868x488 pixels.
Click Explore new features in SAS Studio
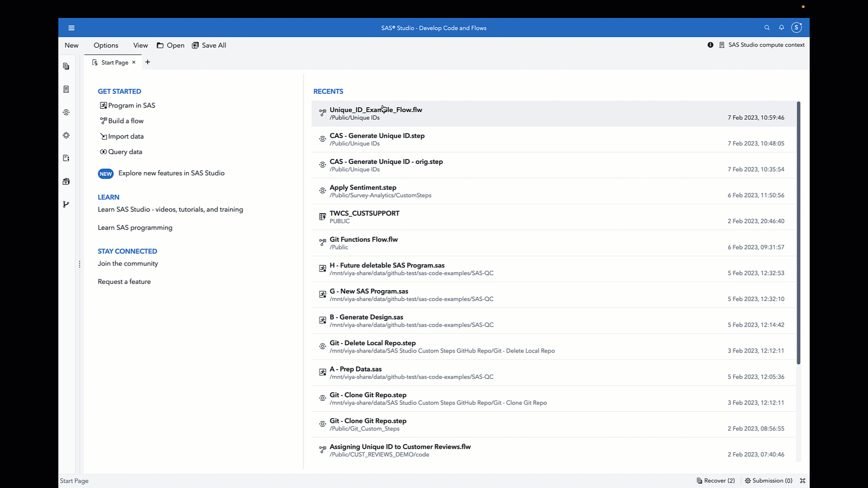171,173
